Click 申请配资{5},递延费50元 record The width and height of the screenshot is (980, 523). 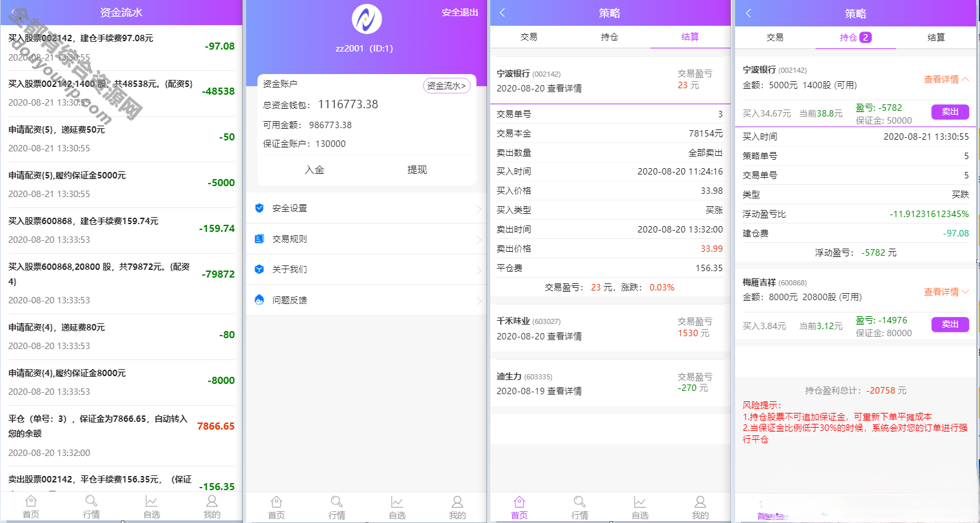[x=121, y=139]
